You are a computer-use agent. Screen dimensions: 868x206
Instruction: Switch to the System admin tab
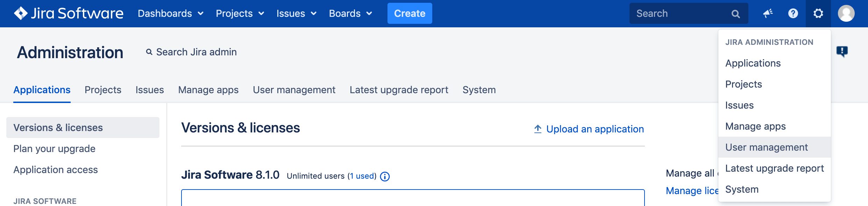[479, 90]
